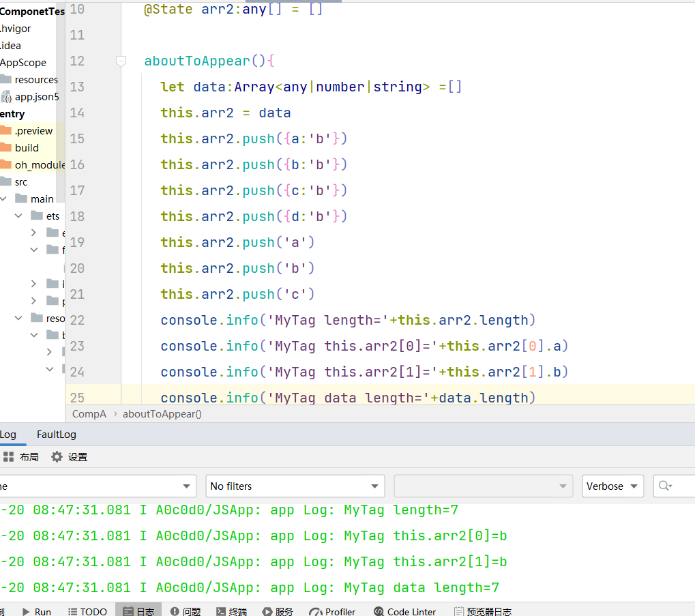Open the TODO tool window
Image resolution: width=695 pixels, height=616 pixels.
click(x=88, y=612)
